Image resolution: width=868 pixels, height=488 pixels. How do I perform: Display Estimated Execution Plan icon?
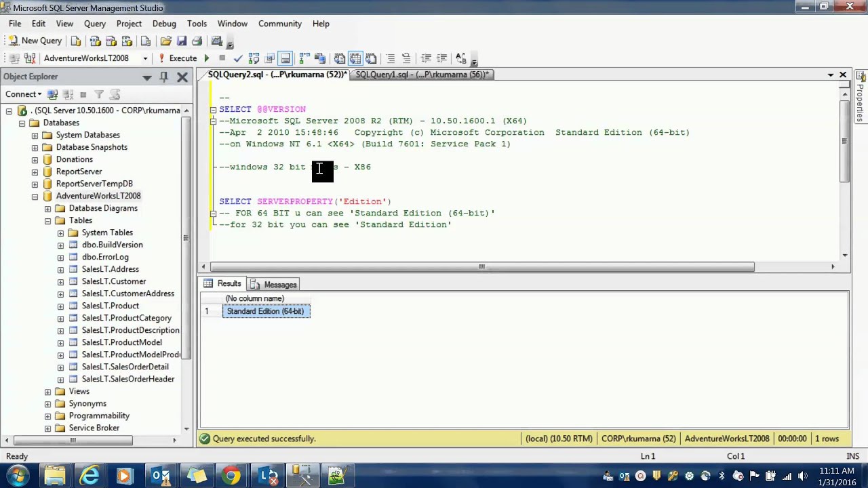click(x=254, y=58)
